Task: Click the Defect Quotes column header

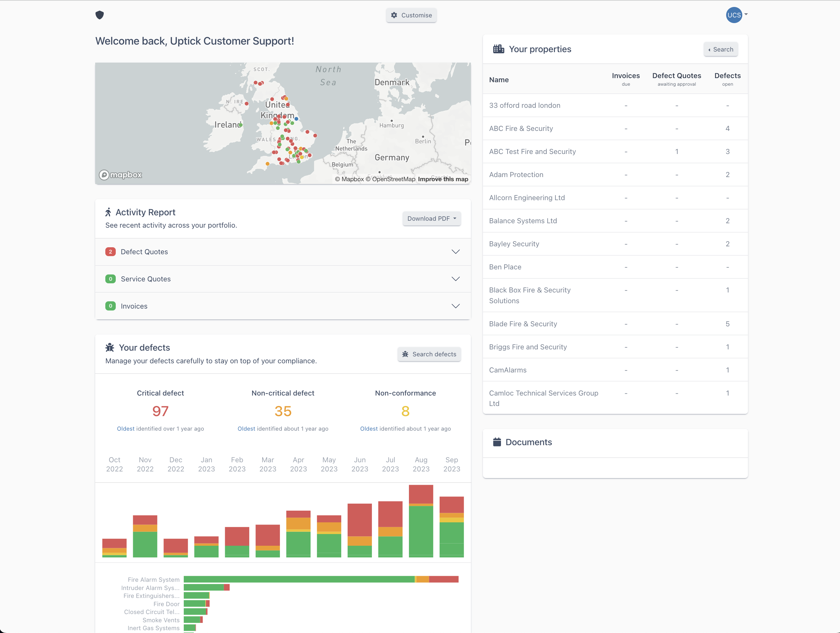Action: [x=676, y=79]
